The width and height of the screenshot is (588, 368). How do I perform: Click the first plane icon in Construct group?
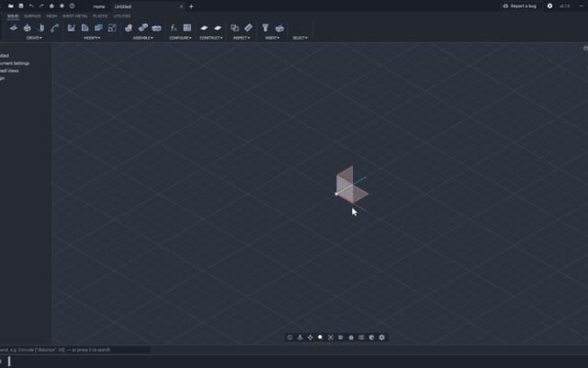pos(204,28)
